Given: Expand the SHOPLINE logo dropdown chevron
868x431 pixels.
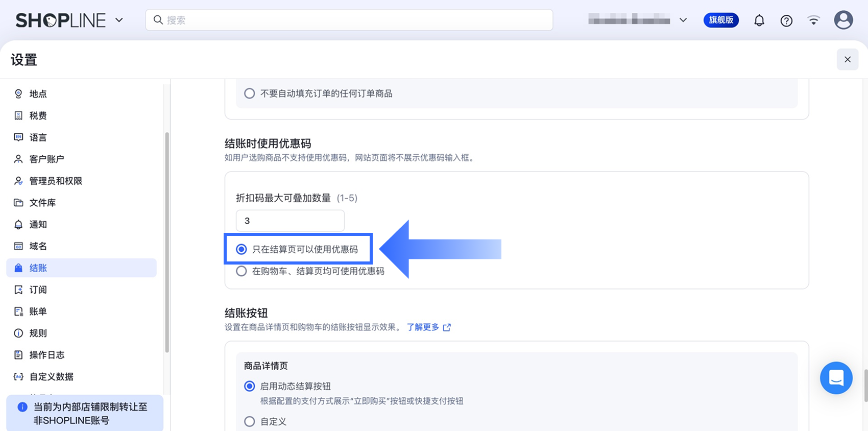Looking at the screenshot, I should pyautogui.click(x=119, y=20).
